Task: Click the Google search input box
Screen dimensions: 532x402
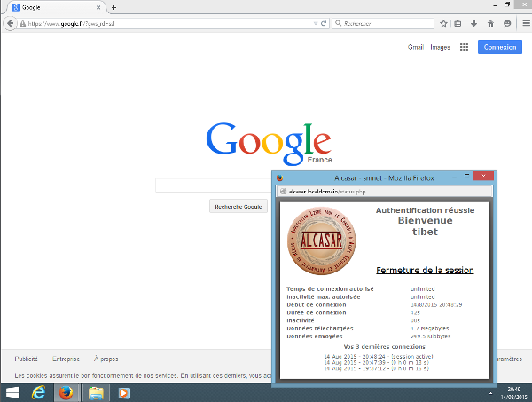Action: click(214, 185)
